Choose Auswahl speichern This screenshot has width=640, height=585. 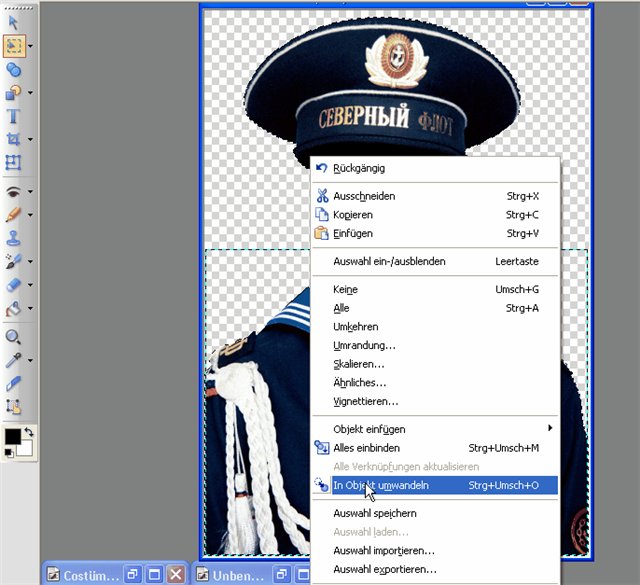tap(435, 513)
